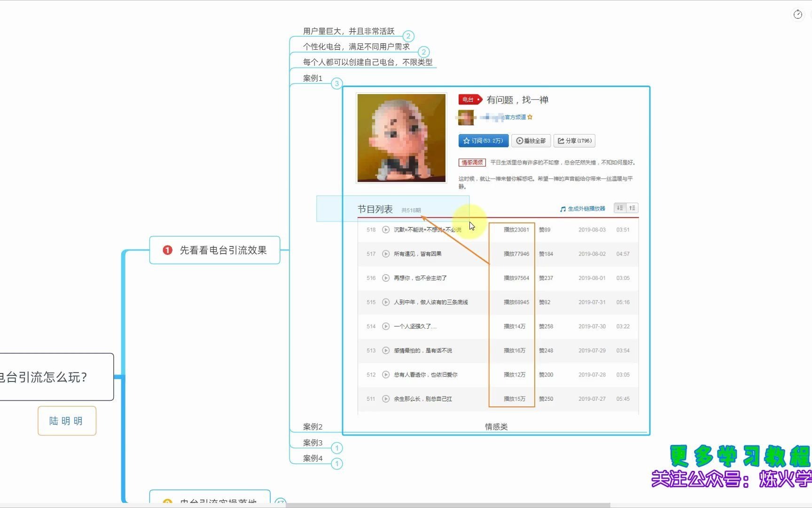Select the 陆明明 label box
Image resolution: width=812 pixels, height=508 pixels.
coord(67,421)
